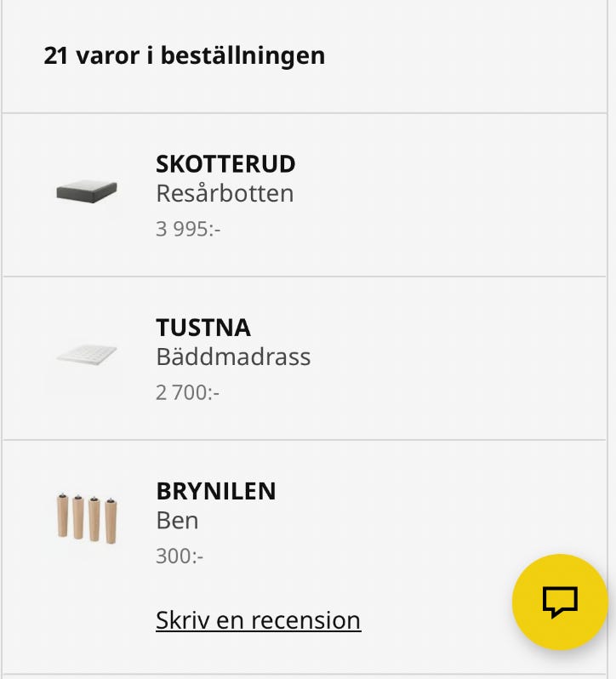This screenshot has height=679, width=616.
Task: Click the Bäddmadrass description text
Action: (233, 357)
